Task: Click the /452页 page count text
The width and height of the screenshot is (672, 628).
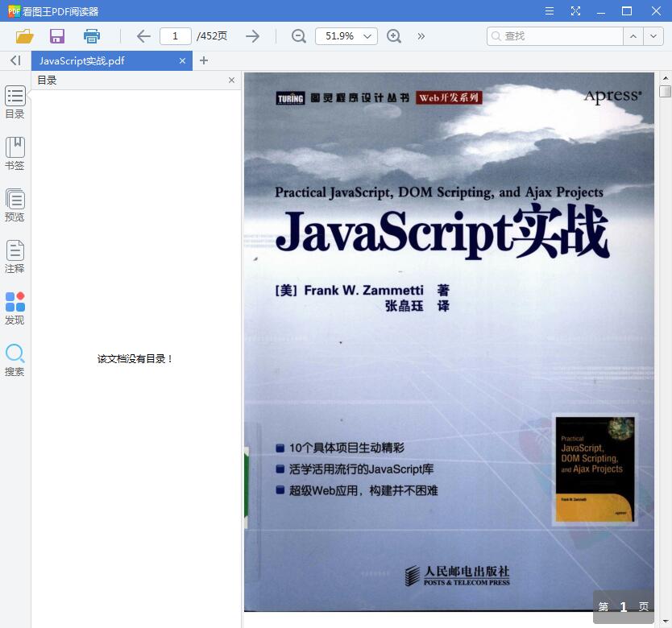Action: (212, 36)
